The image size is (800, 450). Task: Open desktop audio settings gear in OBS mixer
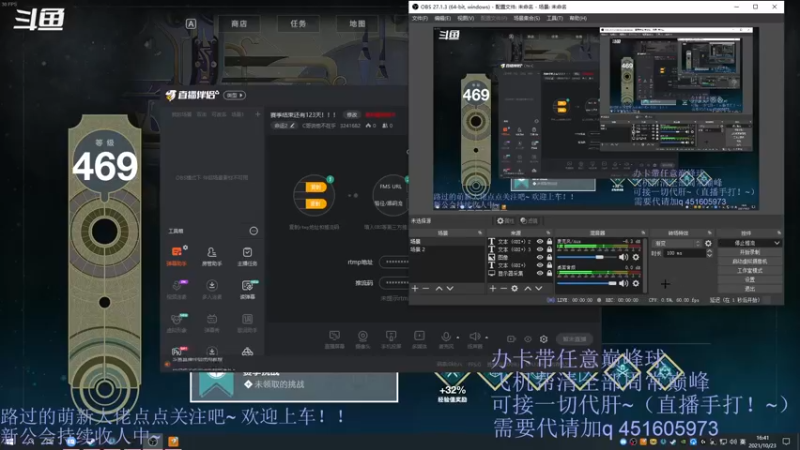point(636,283)
